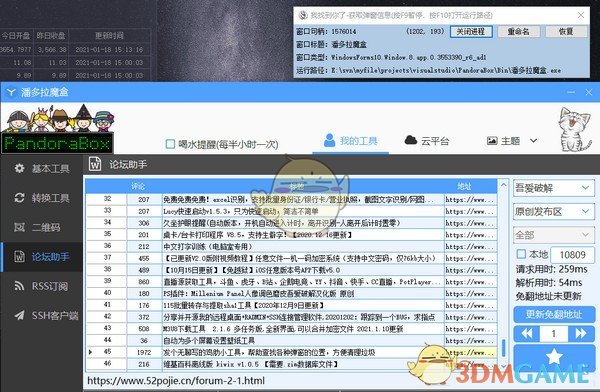Click scrollbar up arrow of post list
The width and height of the screenshot is (600, 392).
[x=504, y=185]
